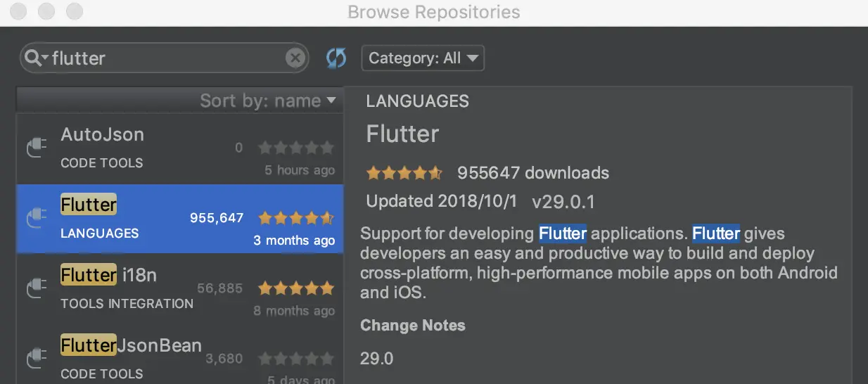Open the Category: All dropdown
Viewport: 868px width, 384px height.
click(423, 58)
